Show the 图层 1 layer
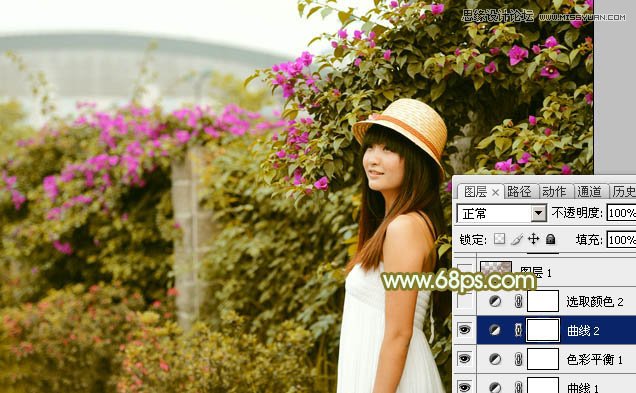 point(464,270)
